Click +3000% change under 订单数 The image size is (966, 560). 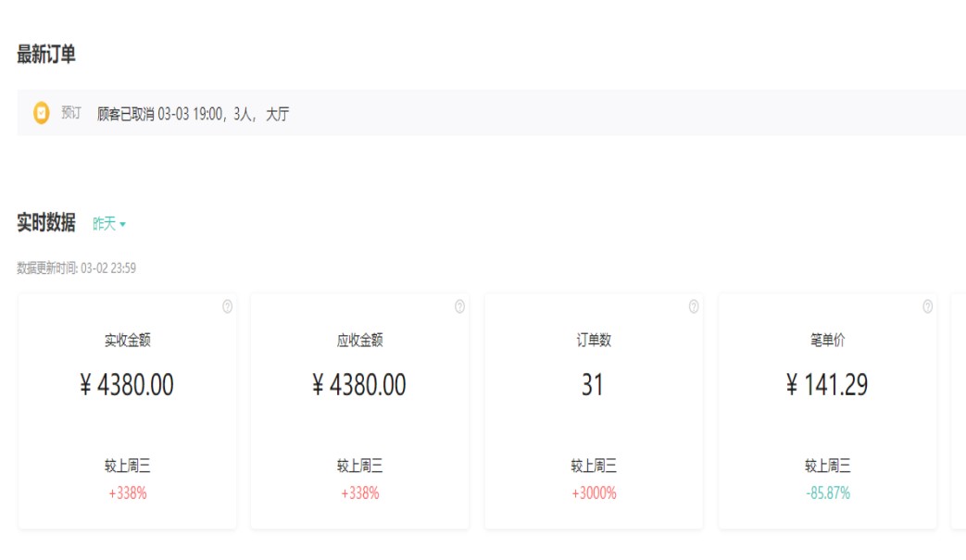594,493
